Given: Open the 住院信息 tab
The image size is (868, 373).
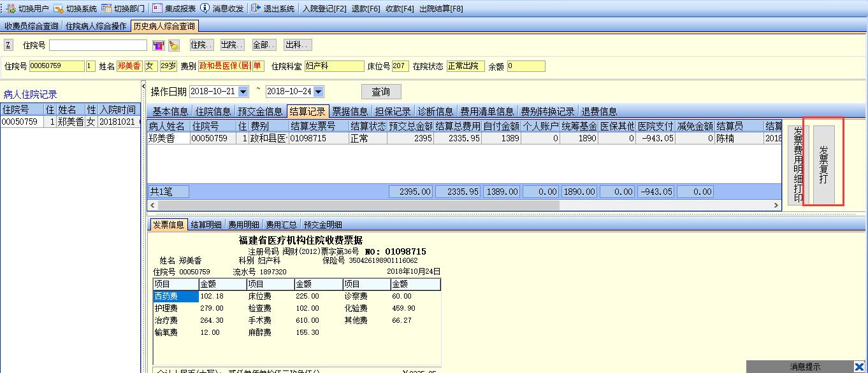Looking at the screenshot, I should click(213, 111).
